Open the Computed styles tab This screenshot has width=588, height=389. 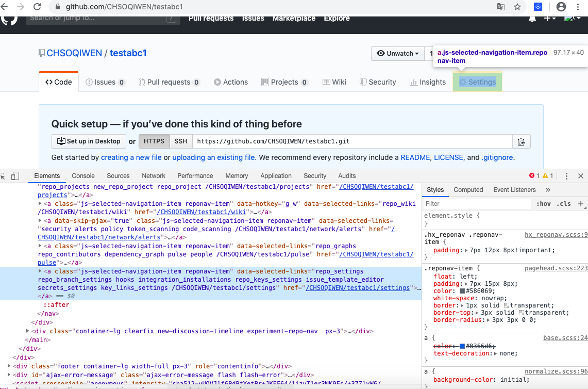tap(468, 190)
